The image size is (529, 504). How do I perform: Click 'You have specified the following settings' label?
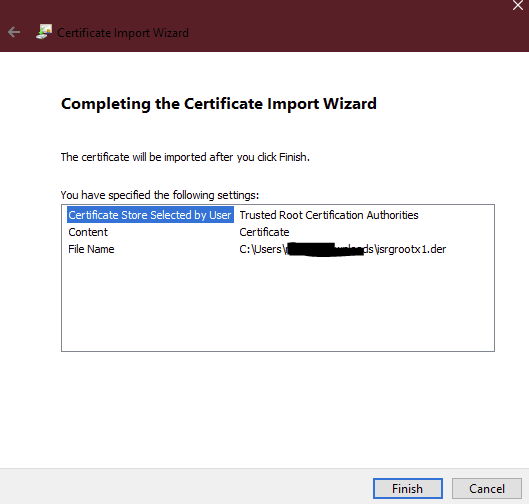pyautogui.click(x=160, y=195)
